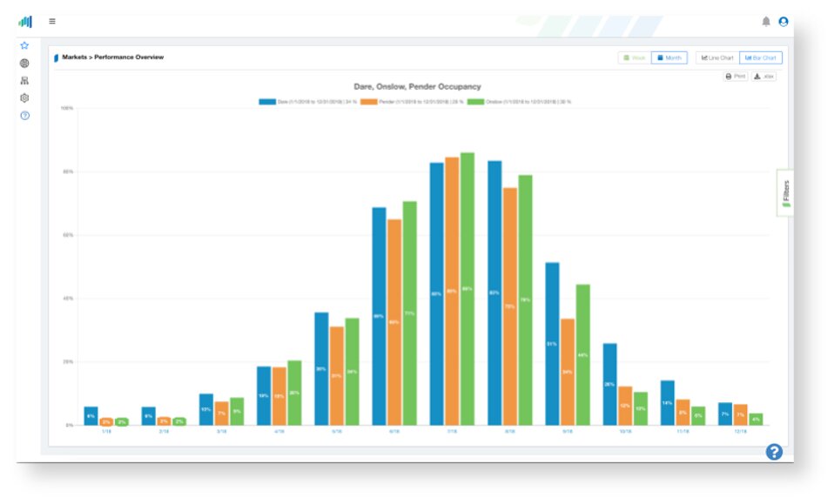Select the Line Chart view
Image resolution: width=834 pixels, height=504 pixels.
point(717,57)
